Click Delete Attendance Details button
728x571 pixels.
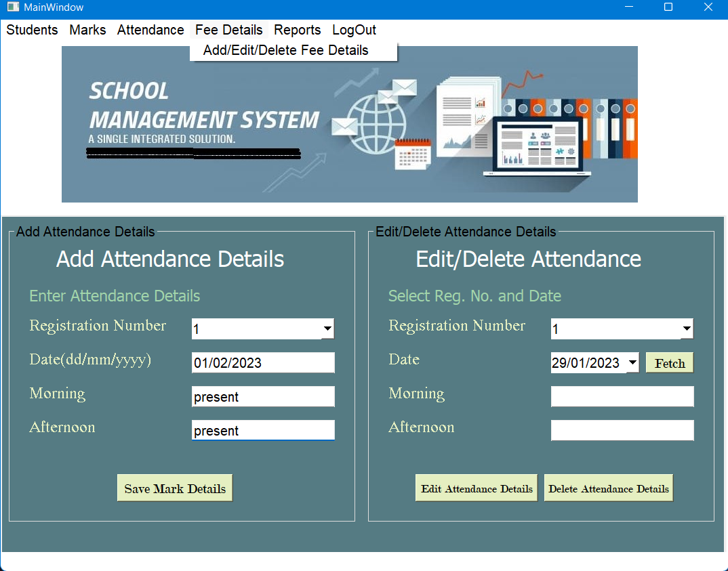[x=608, y=487]
